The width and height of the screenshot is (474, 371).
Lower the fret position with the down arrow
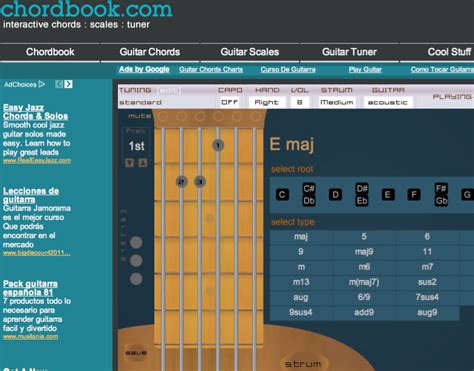(129, 163)
